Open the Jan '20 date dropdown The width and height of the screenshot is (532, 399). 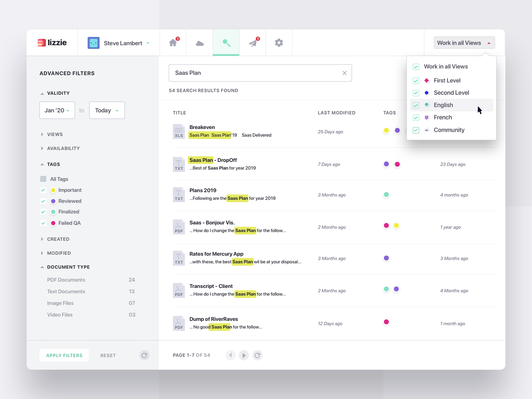coord(57,110)
